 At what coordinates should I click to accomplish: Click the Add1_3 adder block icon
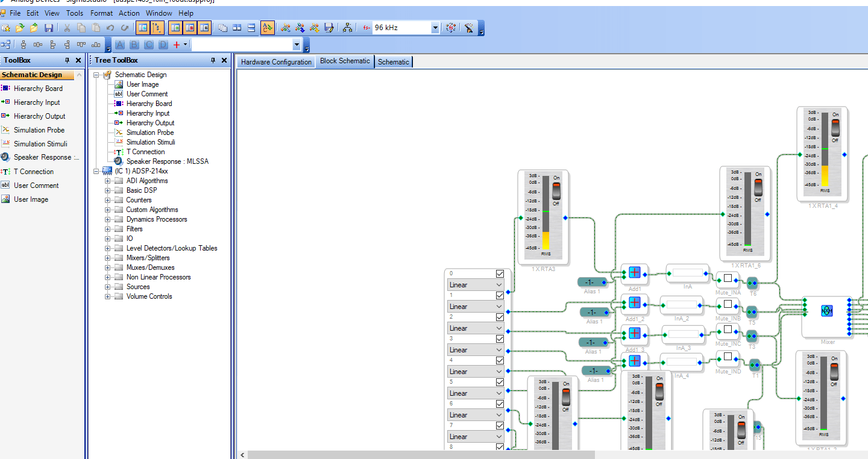click(634, 333)
